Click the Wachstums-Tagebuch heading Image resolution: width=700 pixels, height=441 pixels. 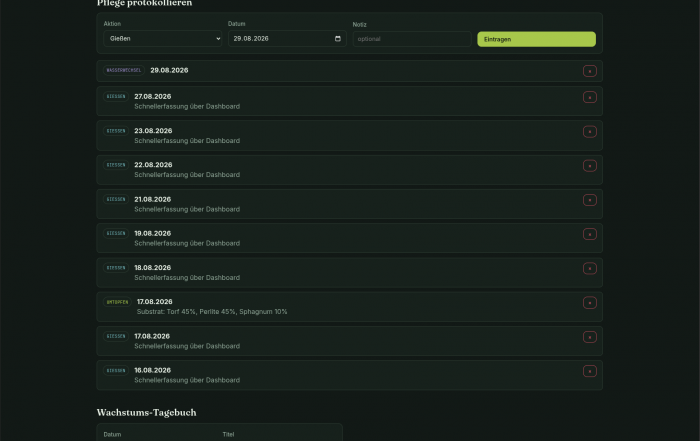pyautogui.click(x=146, y=412)
